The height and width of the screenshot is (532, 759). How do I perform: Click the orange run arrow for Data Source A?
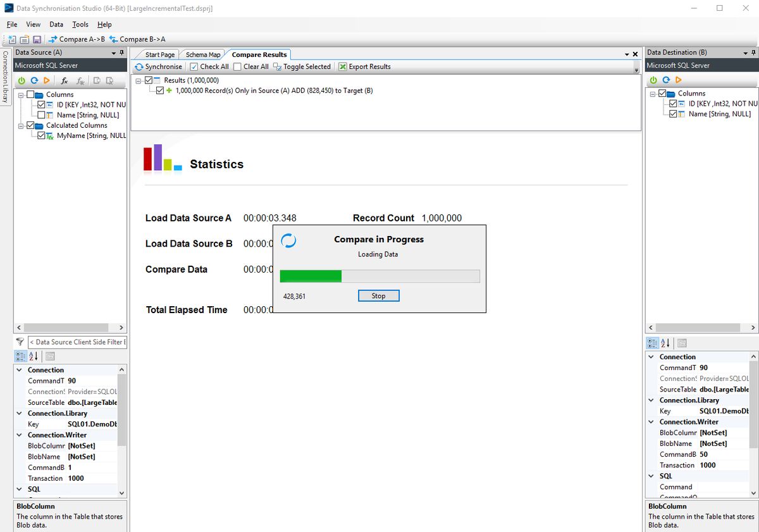[45, 80]
